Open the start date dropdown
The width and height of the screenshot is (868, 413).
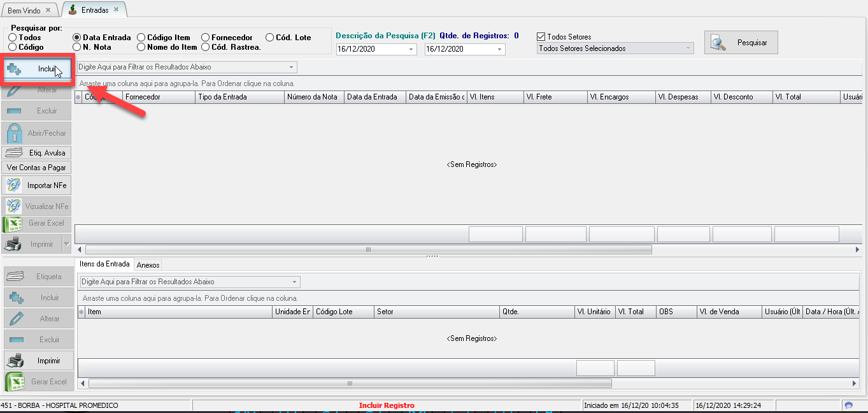(411, 49)
